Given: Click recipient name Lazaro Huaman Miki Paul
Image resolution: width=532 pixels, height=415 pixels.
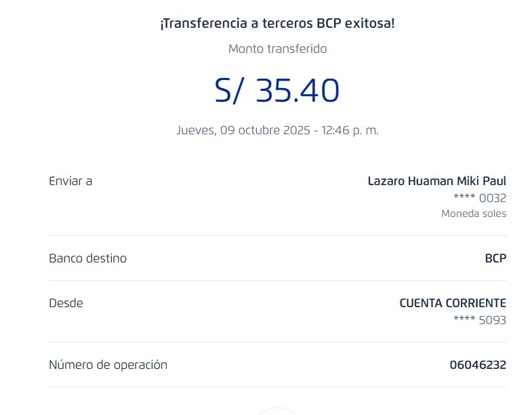Looking at the screenshot, I should coord(436,181).
